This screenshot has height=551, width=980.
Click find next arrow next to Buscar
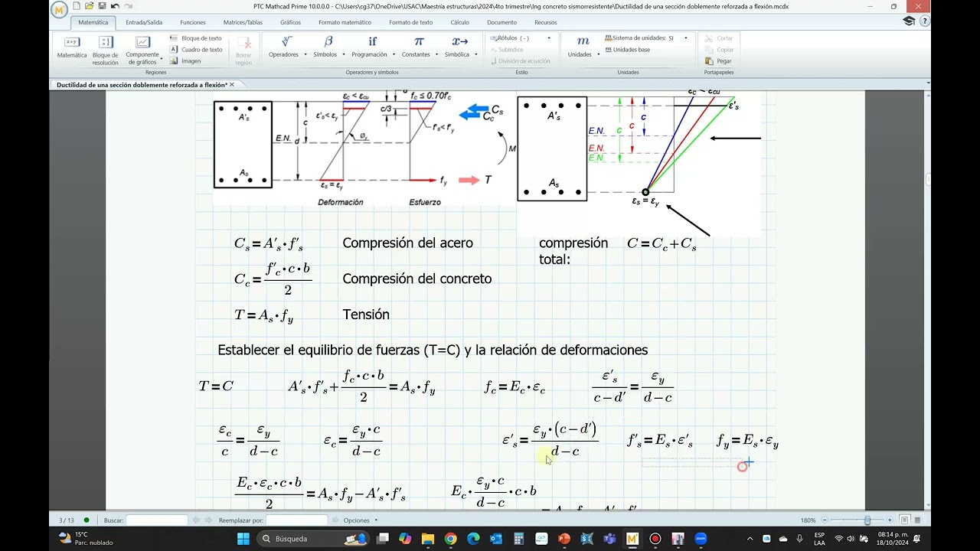coord(208,520)
